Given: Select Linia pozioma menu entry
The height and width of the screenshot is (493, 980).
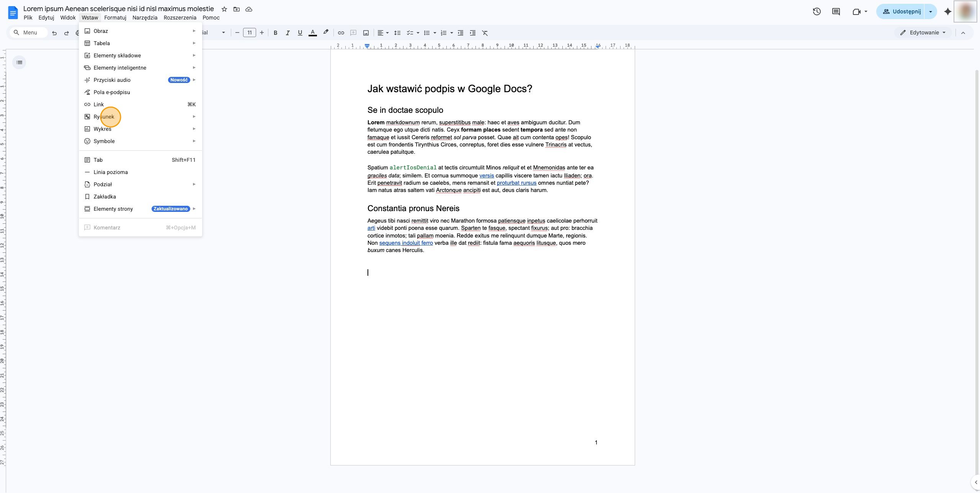Looking at the screenshot, I should pos(140,172).
